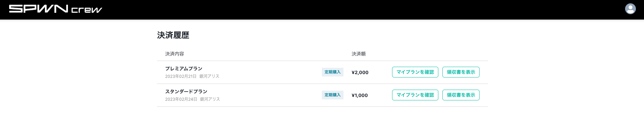Click 定期購入 badge in スタンダードプラン row
The image size is (644, 125).
coord(332,95)
